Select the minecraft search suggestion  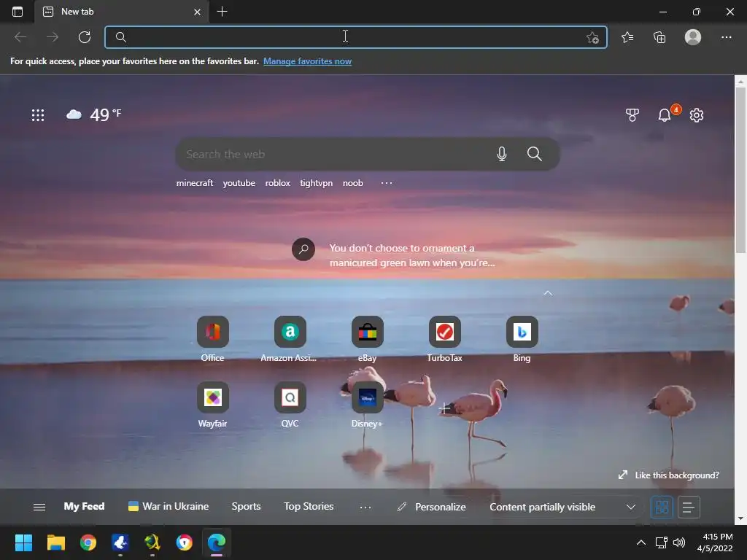(x=194, y=183)
